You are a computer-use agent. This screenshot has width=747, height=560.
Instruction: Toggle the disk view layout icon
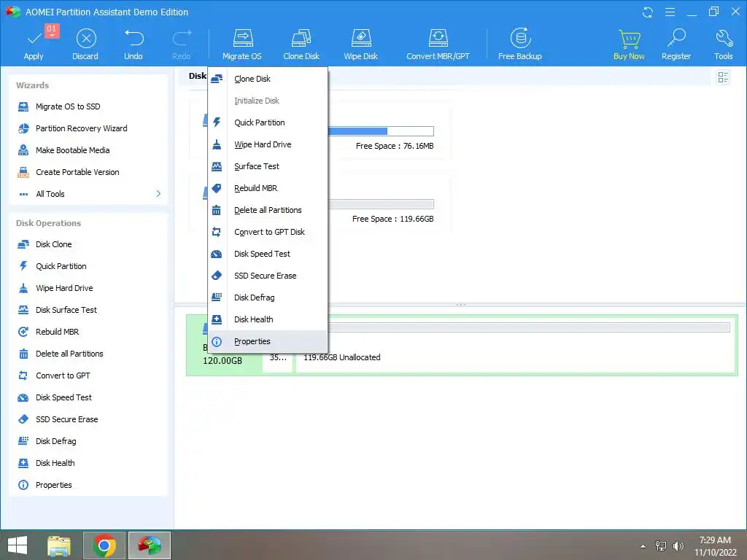point(723,77)
